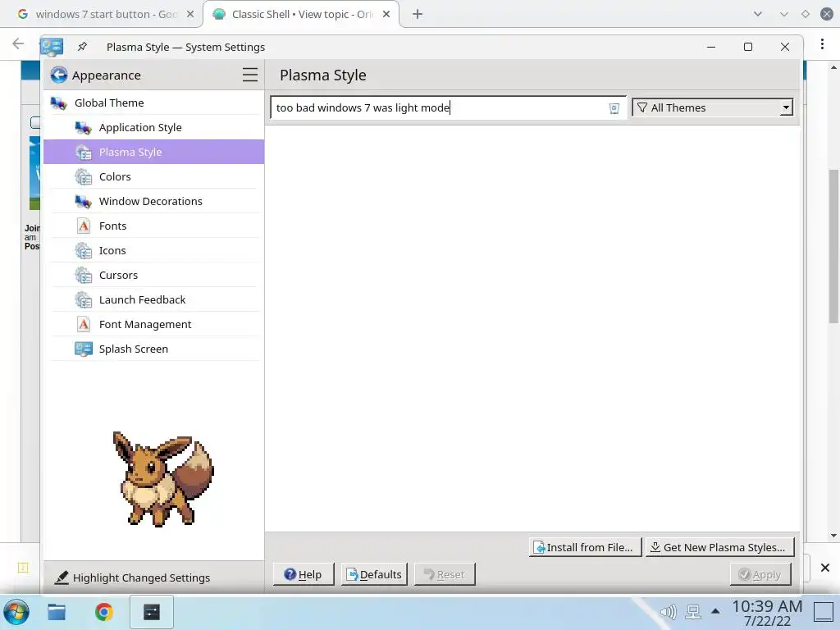Click Install from File button
Viewport: 840px width, 630px height.
click(585, 547)
